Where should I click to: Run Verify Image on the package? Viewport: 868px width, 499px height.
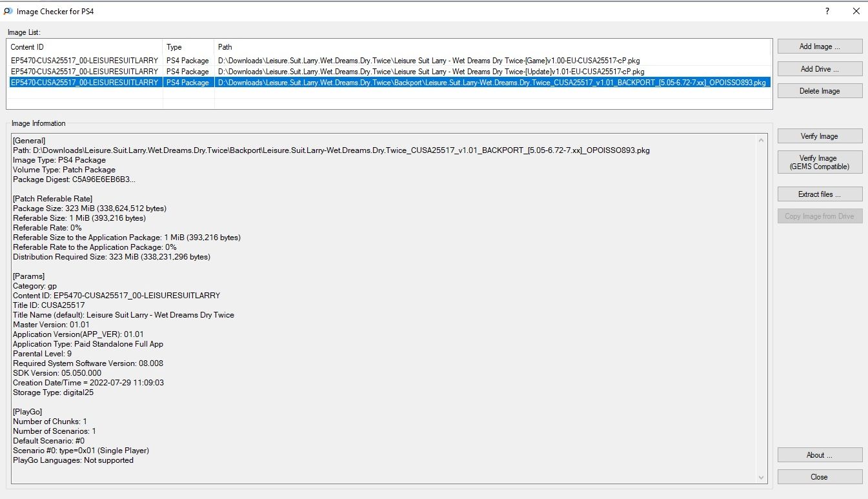820,136
